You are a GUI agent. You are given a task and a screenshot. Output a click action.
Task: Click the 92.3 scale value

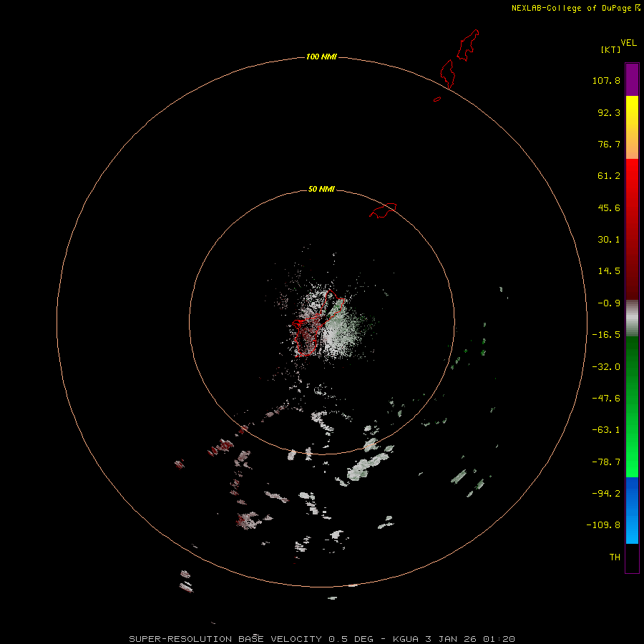point(609,112)
